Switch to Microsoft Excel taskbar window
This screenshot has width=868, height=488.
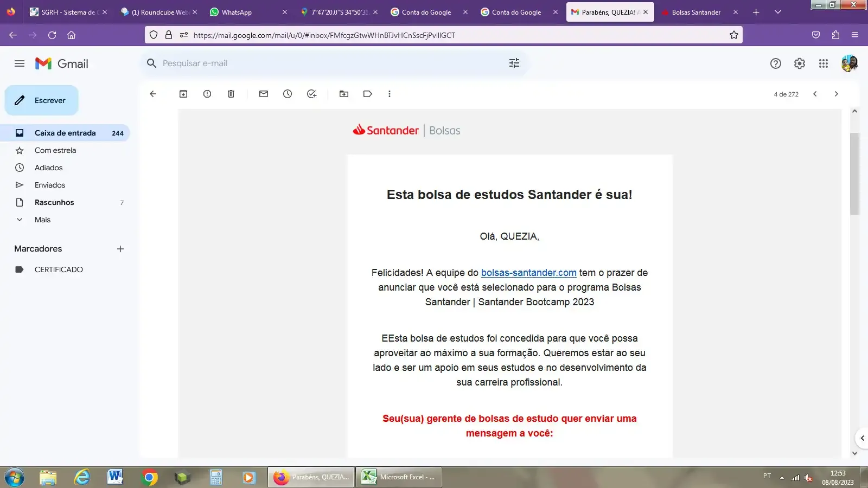[x=399, y=477]
